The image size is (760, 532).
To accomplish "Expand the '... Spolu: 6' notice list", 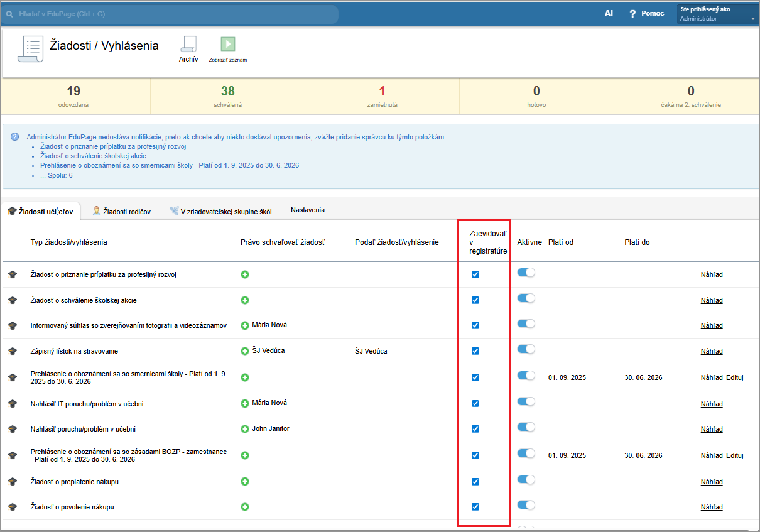I will pos(56,175).
